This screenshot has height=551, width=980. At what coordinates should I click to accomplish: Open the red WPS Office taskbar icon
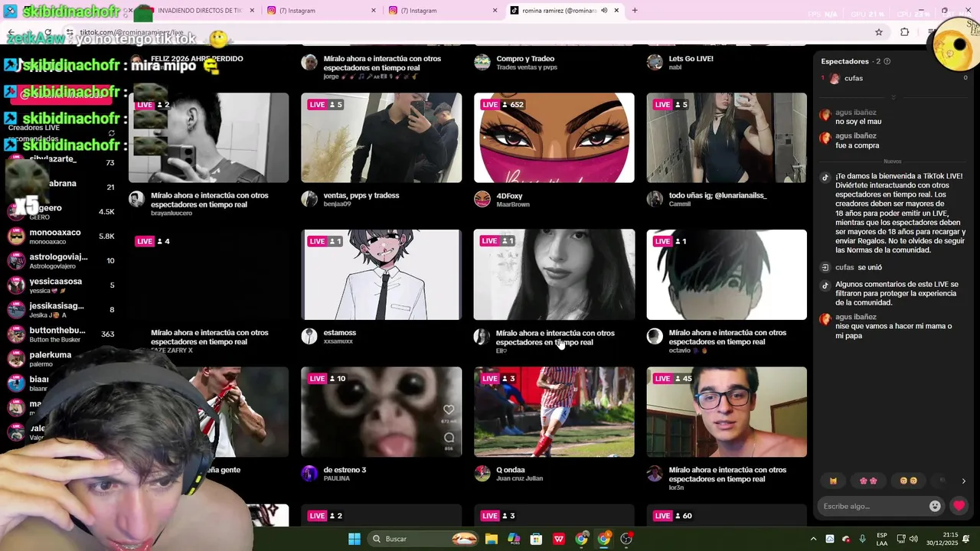point(559,539)
